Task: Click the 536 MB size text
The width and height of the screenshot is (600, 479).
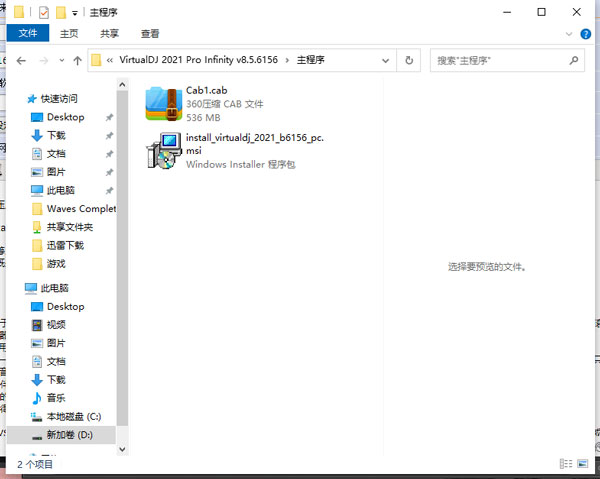Action: click(203, 117)
